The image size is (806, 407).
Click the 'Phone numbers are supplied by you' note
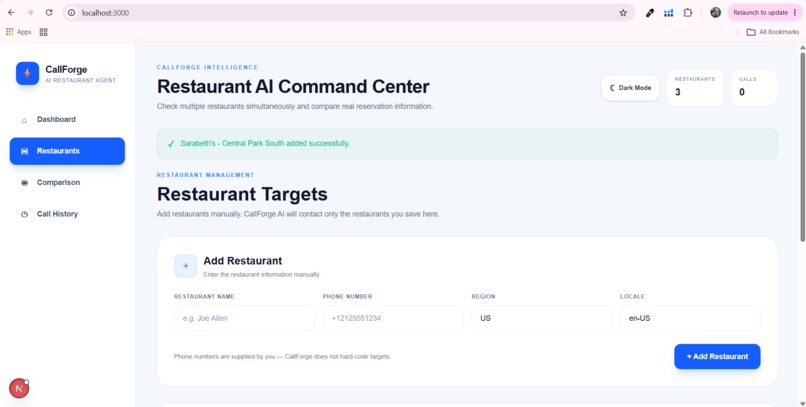click(x=282, y=356)
